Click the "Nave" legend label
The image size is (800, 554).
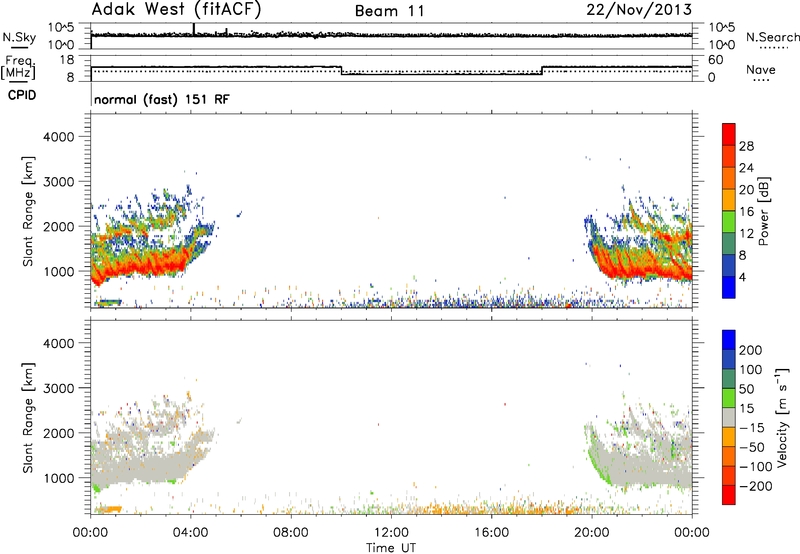761,70
